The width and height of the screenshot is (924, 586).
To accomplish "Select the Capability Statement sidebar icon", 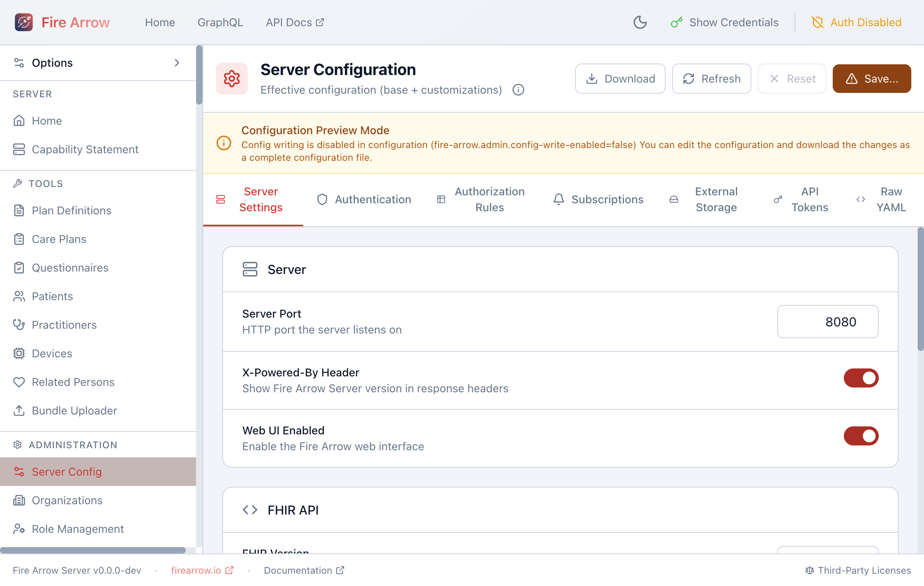I will 19,149.
